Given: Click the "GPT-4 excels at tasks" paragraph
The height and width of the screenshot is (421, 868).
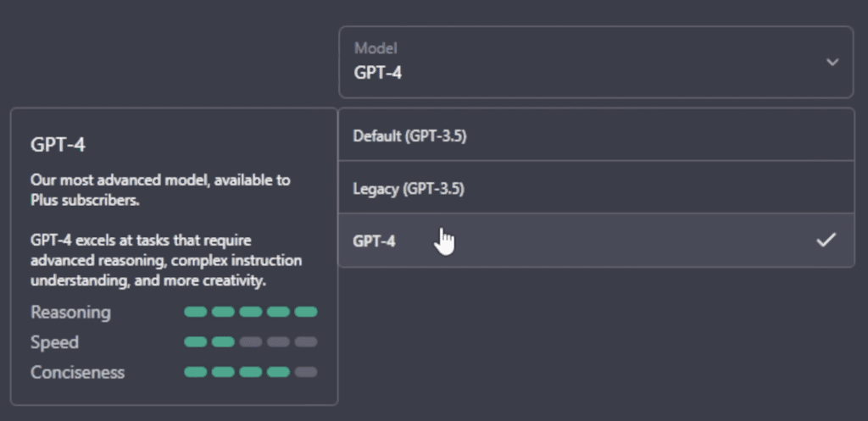Looking at the screenshot, I should 166,260.
